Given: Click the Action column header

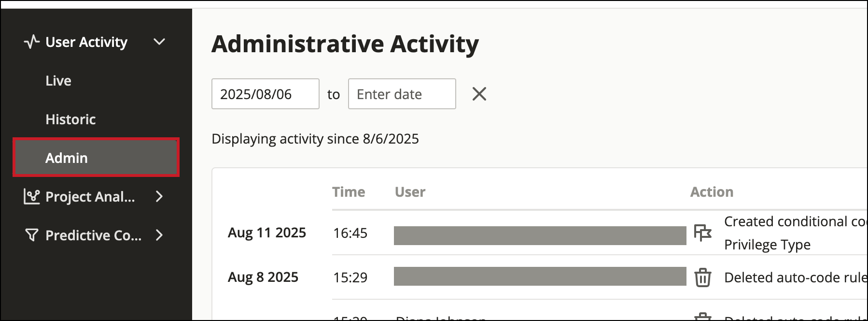Looking at the screenshot, I should (x=712, y=192).
